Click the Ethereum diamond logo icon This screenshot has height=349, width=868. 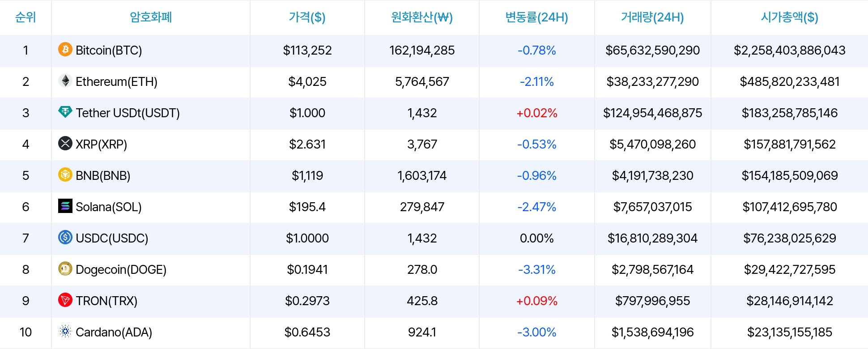[65, 81]
